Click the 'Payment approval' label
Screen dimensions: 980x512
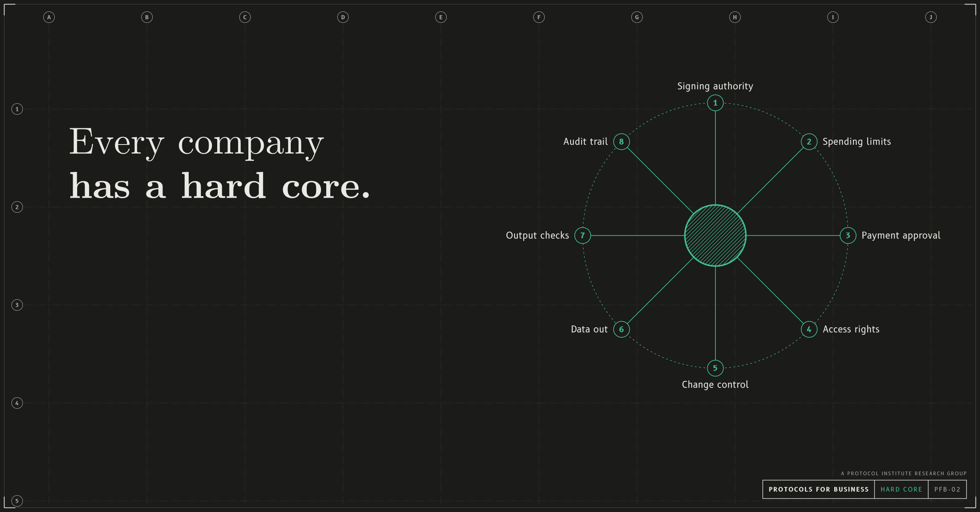pyautogui.click(x=901, y=236)
